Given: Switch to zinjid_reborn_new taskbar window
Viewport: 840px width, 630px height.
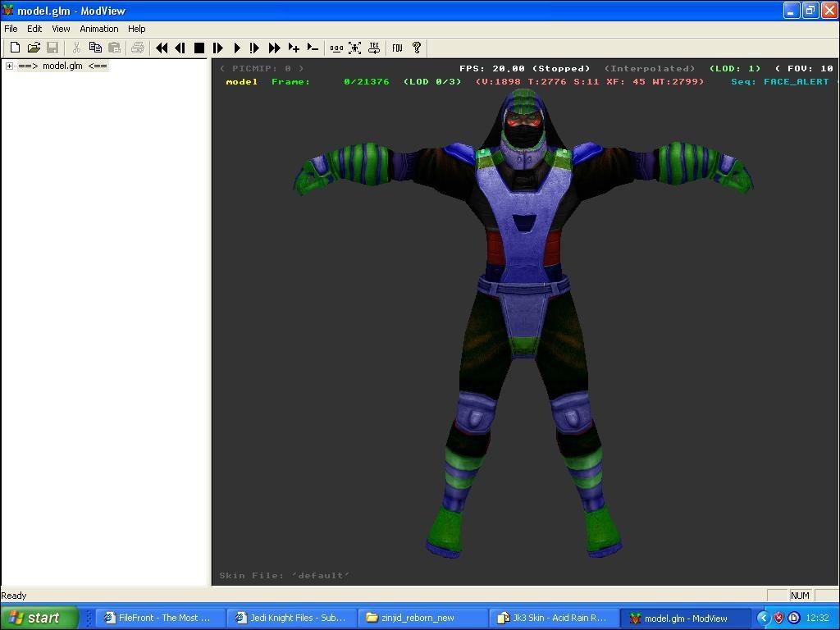Looking at the screenshot, I should click(x=417, y=618).
